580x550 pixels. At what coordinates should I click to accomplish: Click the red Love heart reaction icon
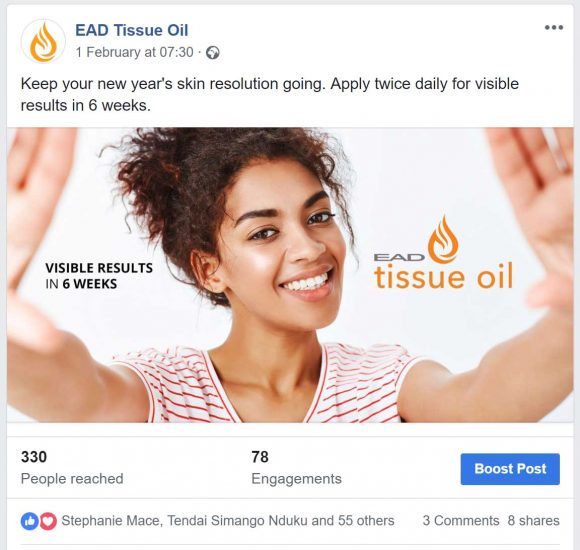click(48, 521)
